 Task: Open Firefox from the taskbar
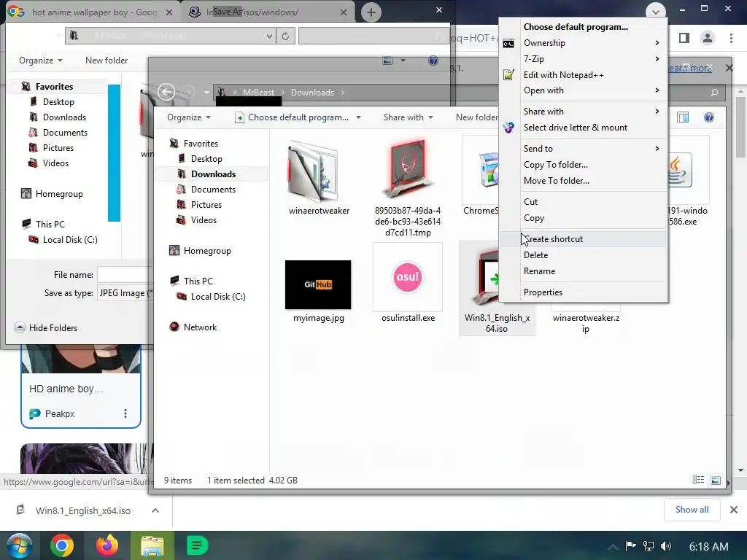coord(107,545)
